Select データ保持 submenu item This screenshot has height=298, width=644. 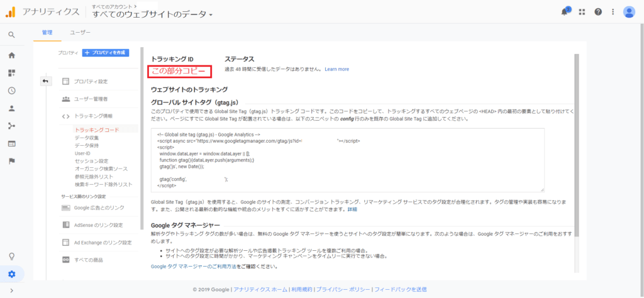[x=87, y=146]
